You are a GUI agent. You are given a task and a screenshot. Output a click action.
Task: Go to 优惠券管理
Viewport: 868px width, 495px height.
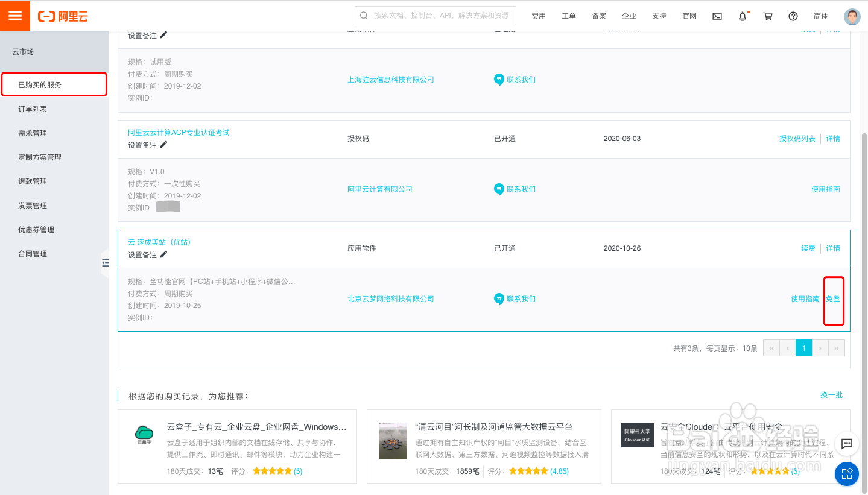coord(36,230)
